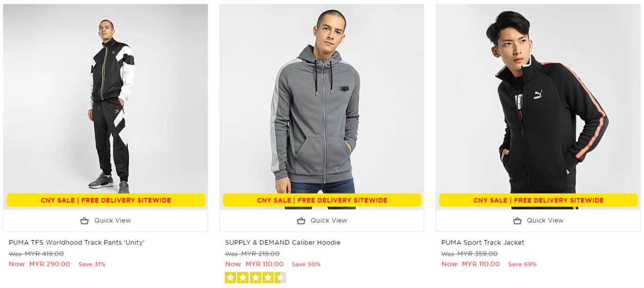Click CNY Sale banner on hoodie image
Image resolution: width=644 pixels, height=288 pixels.
point(322,200)
